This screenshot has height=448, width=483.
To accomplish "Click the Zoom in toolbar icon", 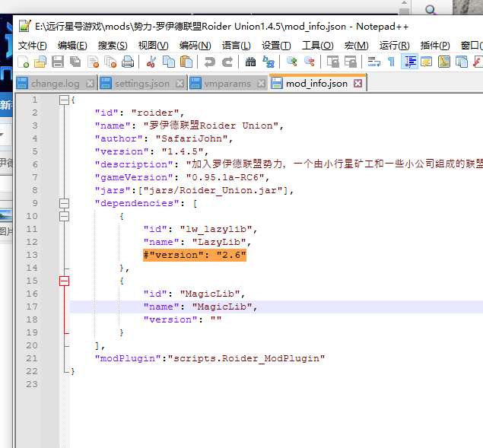I will point(291,62).
